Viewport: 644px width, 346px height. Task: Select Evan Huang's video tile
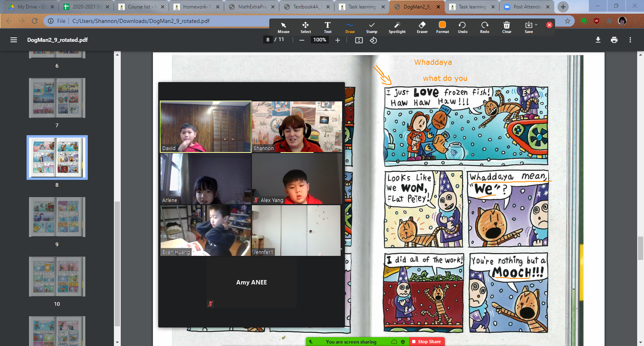pos(206,231)
